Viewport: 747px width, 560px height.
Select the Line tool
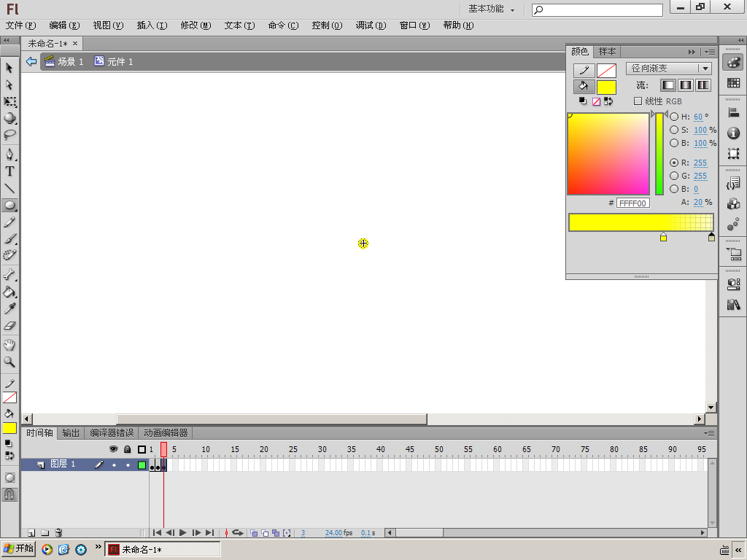pyautogui.click(x=9, y=189)
